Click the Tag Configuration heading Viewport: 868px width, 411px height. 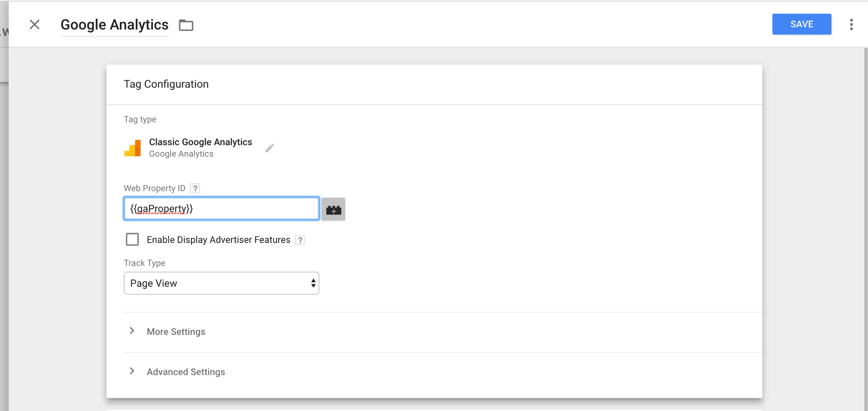click(166, 84)
